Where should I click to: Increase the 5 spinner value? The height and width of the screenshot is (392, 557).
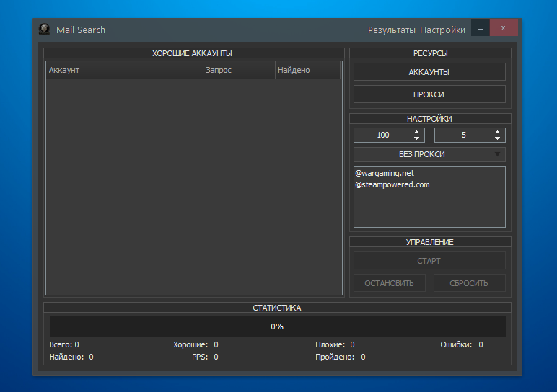(498, 132)
